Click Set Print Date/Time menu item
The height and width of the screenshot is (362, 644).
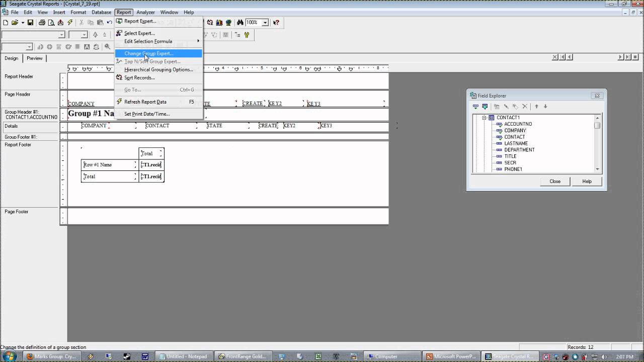coord(158,114)
